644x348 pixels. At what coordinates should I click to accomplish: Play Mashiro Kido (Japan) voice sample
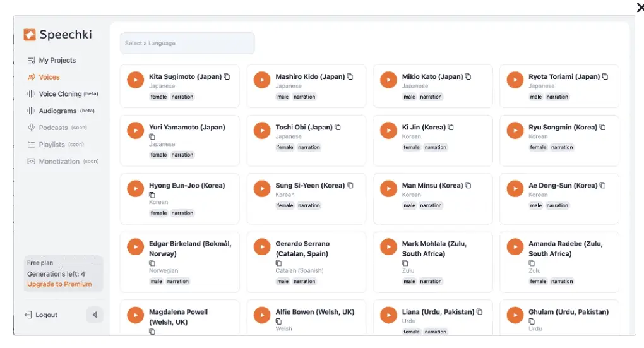click(x=261, y=80)
